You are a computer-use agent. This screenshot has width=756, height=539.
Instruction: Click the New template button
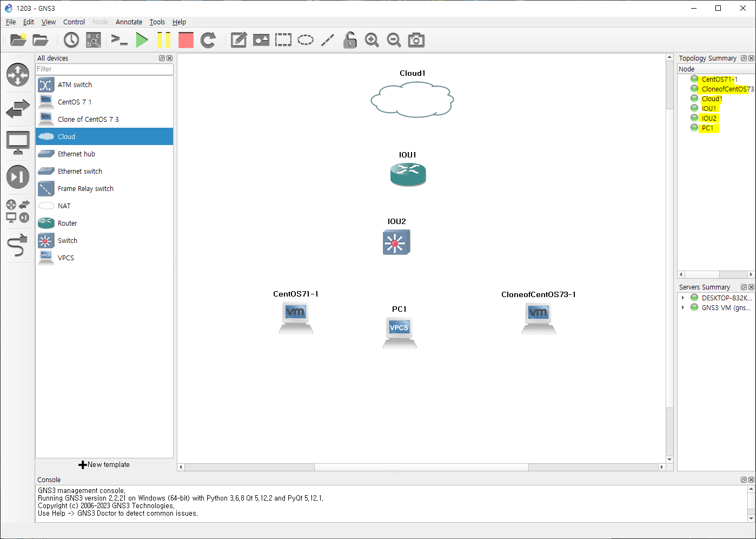pos(104,465)
